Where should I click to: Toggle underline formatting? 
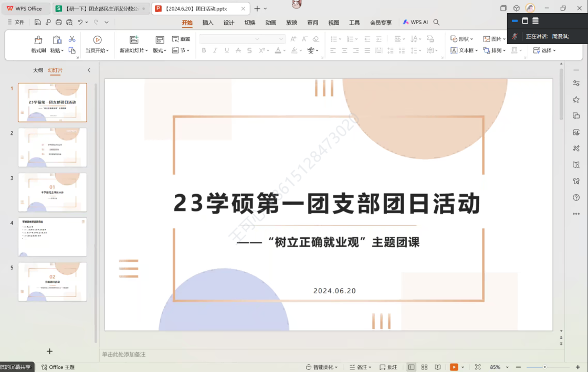click(x=226, y=50)
